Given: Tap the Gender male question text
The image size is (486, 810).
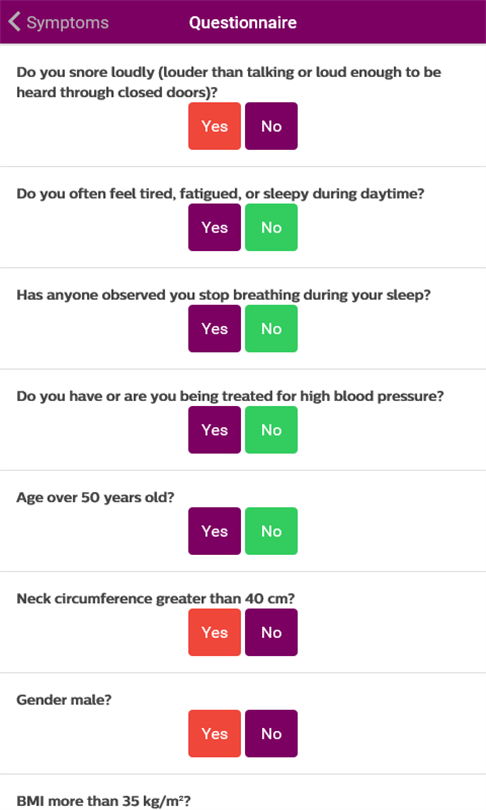Looking at the screenshot, I should (x=64, y=700).
